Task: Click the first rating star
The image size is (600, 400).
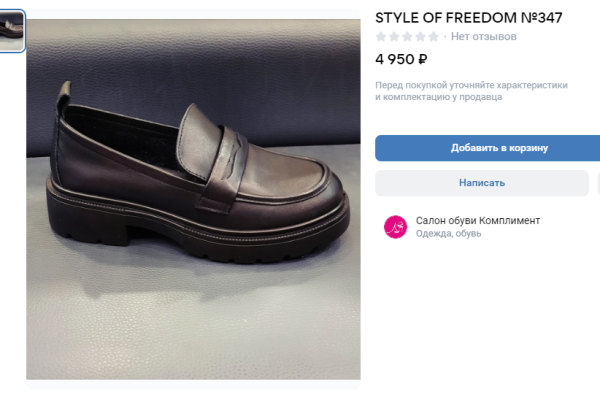Action: pos(381,37)
